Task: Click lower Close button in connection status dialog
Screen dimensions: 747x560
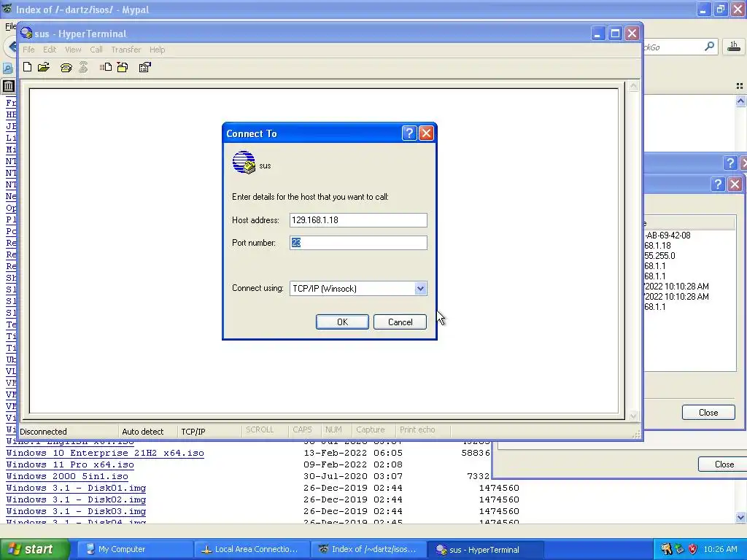Action: (722, 464)
